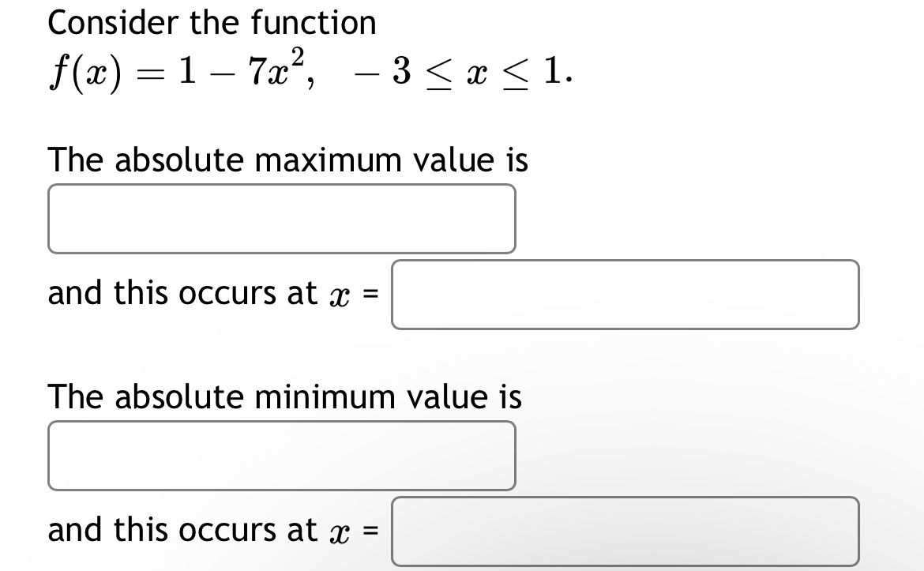Image resolution: width=924 pixels, height=571 pixels.
Task: Click the variable x in 'occurs at x' text
Action: (338, 295)
